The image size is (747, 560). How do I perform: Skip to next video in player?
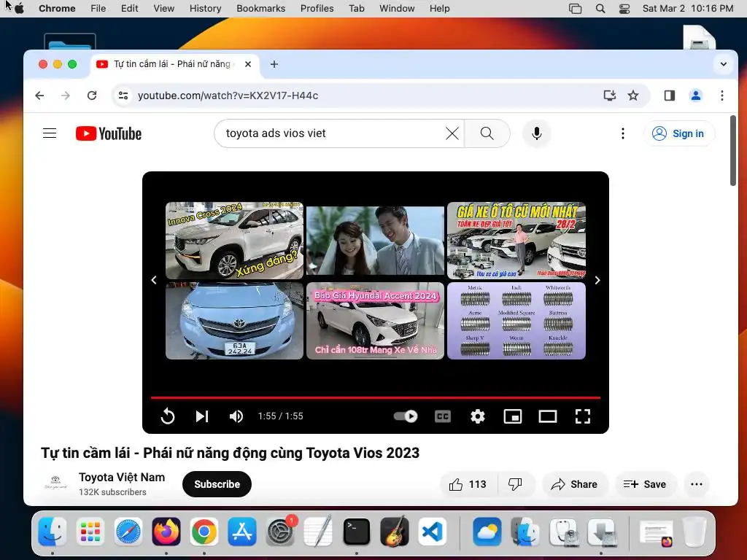(202, 416)
